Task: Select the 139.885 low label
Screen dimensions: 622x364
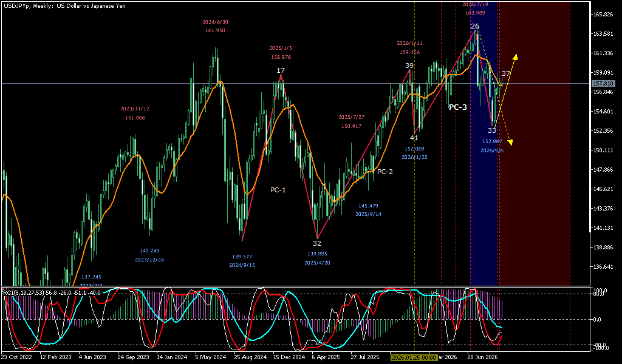Action: coord(317,254)
